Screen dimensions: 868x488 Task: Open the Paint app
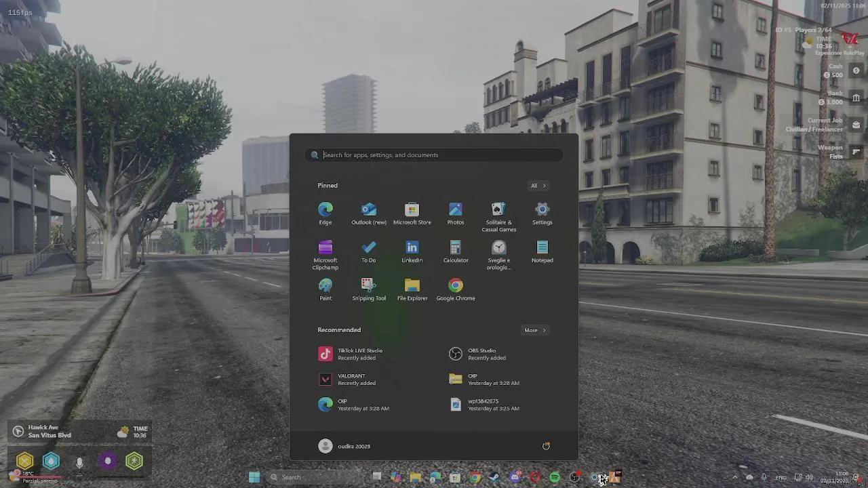pos(325,289)
